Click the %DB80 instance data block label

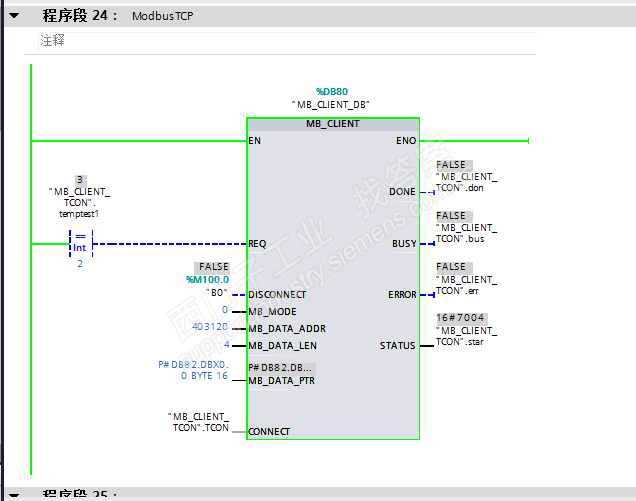click(332, 92)
